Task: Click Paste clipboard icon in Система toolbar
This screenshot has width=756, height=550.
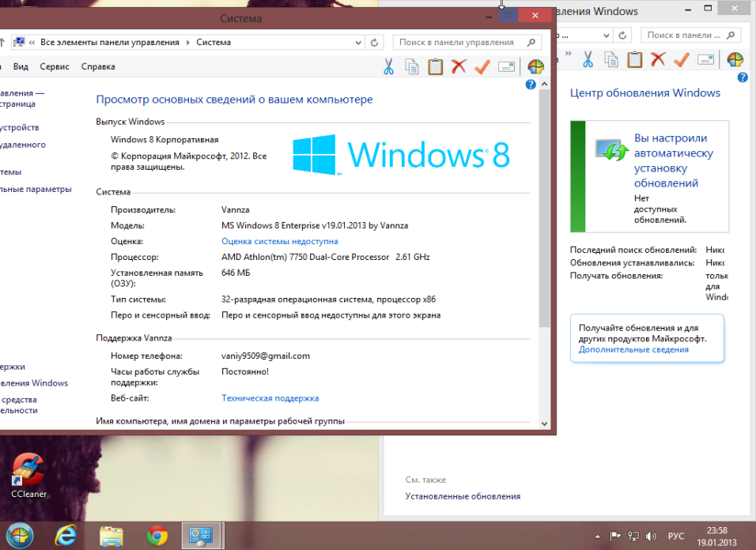Action: (435, 66)
